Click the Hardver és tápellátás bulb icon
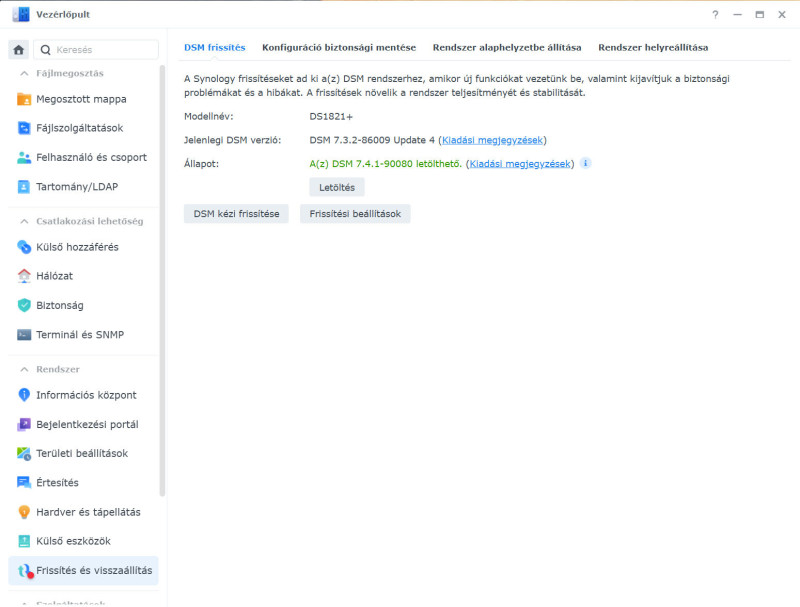Screen dimensions: 800x607 click(x=23, y=512)
